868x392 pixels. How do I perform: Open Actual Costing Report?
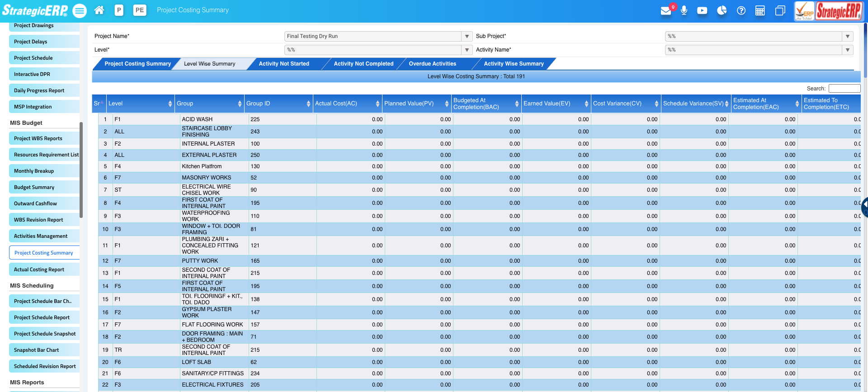click(44, 269)
